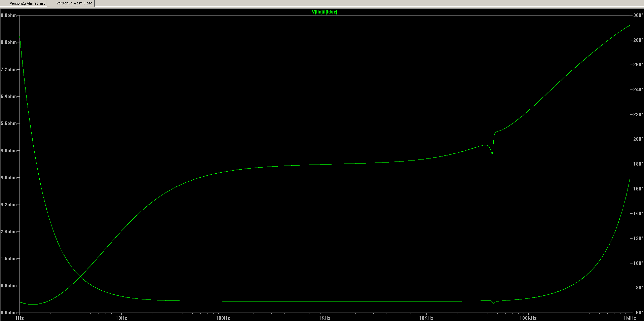
Task: Select the 140° phase axis label
Action: point(638,214)
